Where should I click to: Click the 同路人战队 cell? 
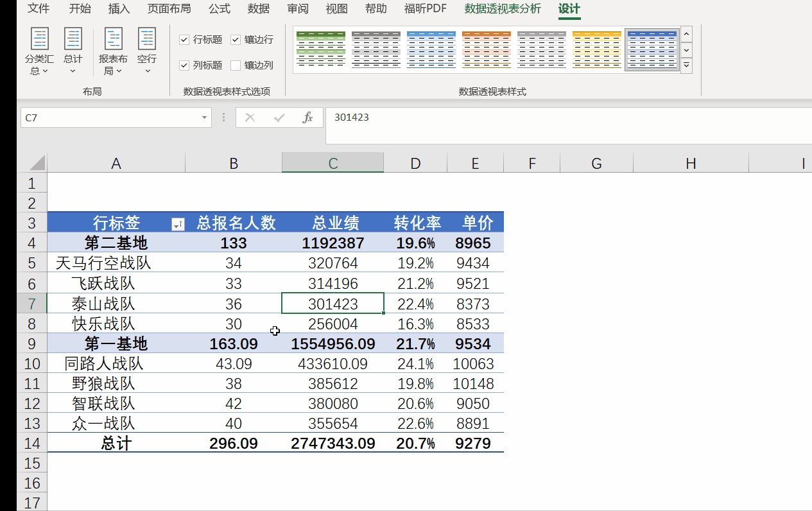tap(116, 363)
